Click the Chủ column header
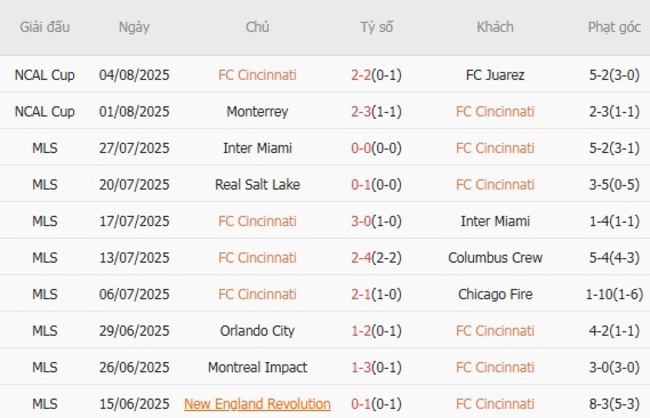Screen dimensions: 650x418 click(x=257, y=27)
